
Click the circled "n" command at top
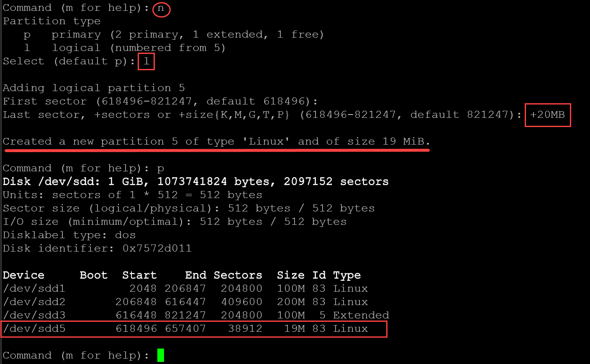(161, 8)
